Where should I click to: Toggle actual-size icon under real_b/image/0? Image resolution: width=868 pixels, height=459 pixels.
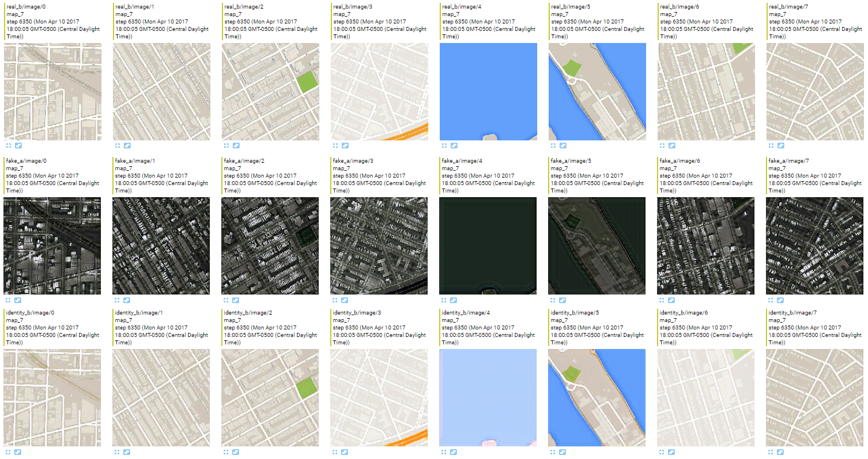point(18,146)
